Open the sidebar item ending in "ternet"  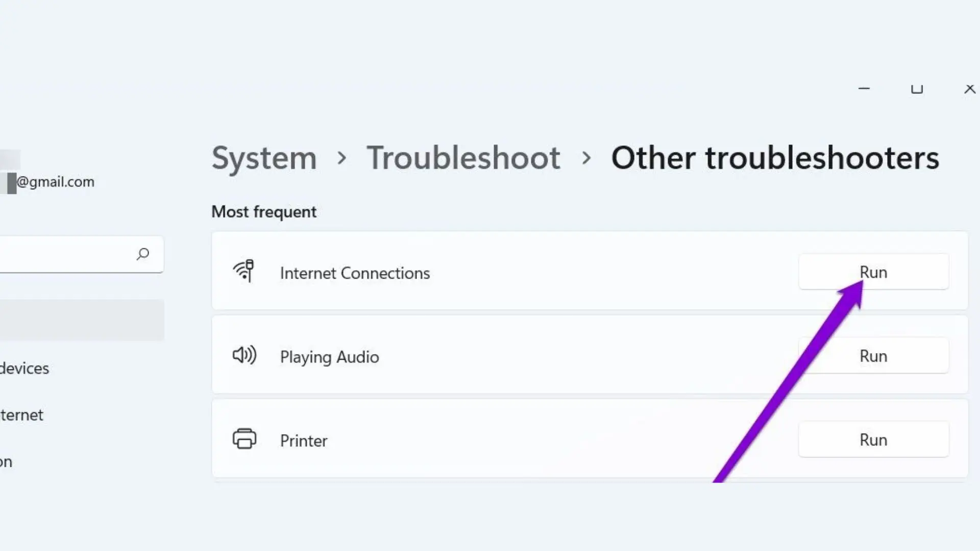click(21, 415)
